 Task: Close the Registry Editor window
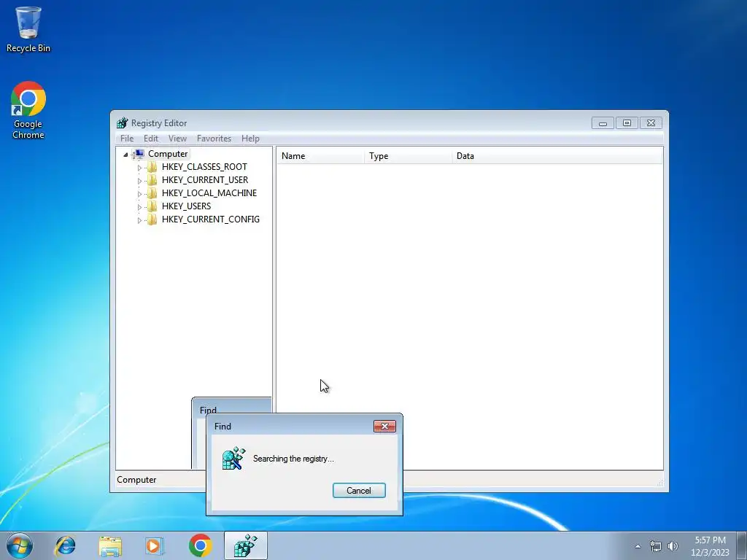pos(651,122)
